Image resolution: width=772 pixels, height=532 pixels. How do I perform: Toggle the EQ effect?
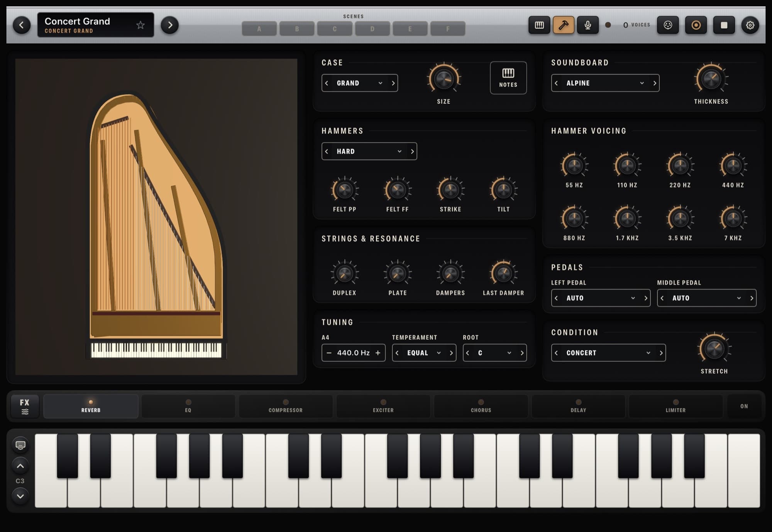(x=188, y=406)
